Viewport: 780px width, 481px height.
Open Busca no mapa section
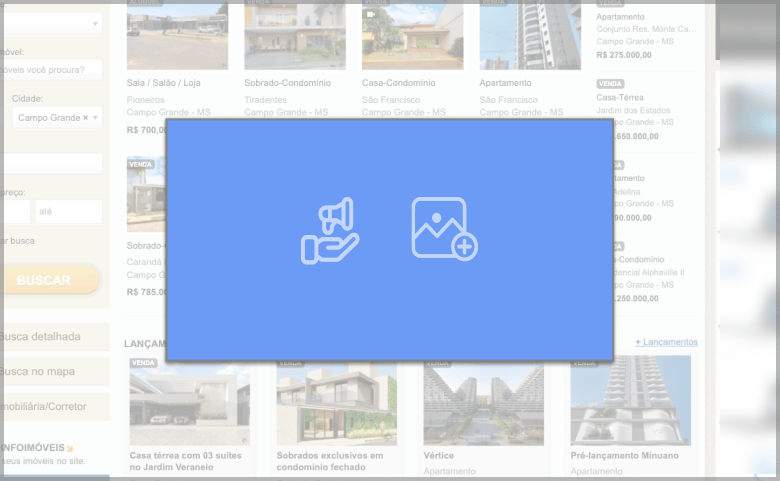55,372
